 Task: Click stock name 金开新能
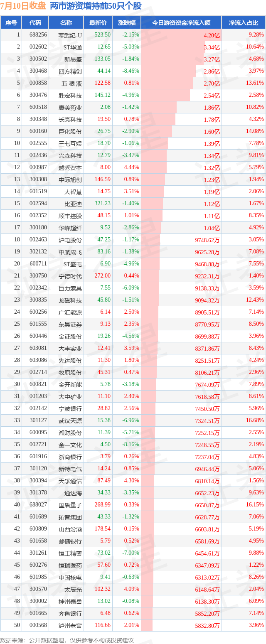(70, 384)
